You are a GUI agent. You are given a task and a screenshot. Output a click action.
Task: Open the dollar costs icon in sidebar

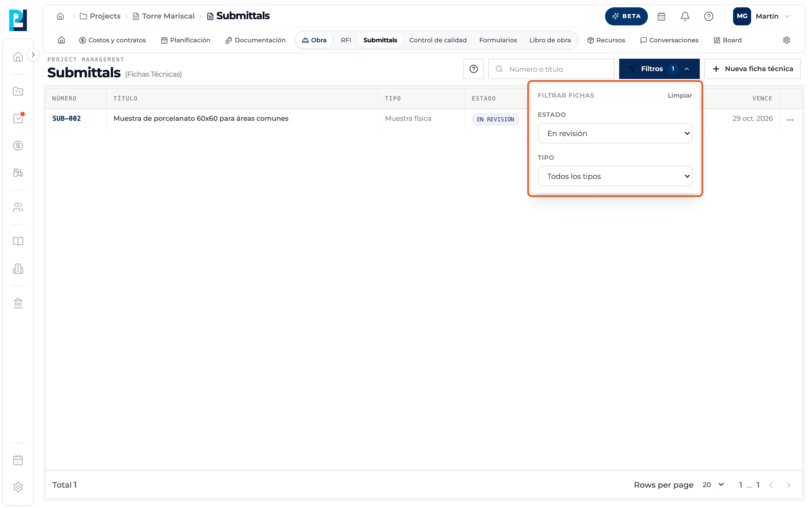18,145
